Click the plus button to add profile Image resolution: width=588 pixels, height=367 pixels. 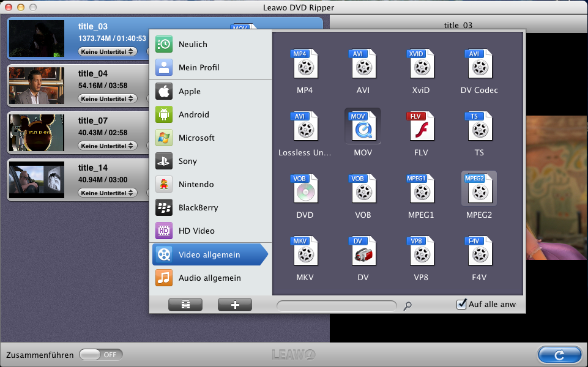[235, 305]
